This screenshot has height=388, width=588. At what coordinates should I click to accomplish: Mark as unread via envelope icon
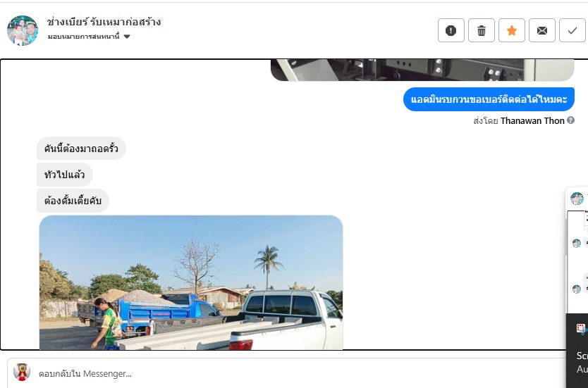[x=542, y=30]
